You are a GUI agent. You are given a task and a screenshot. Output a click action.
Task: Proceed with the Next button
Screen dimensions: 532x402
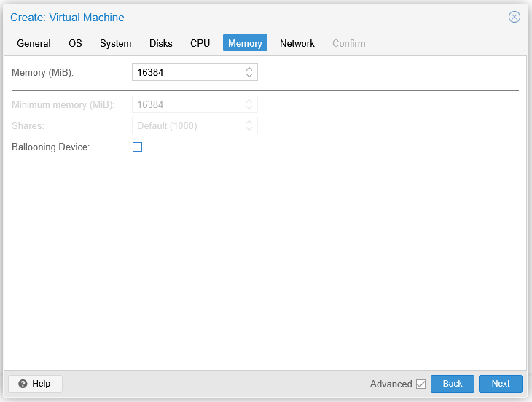(500, 384)
